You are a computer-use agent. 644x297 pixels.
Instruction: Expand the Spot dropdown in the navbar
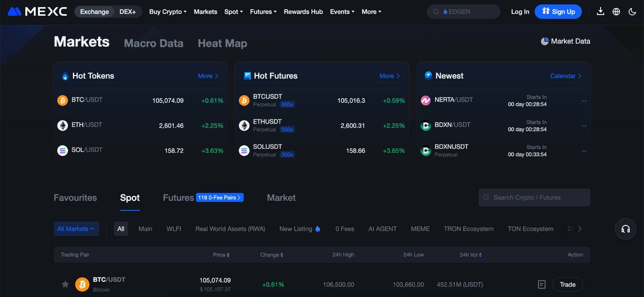click(233, 12)
